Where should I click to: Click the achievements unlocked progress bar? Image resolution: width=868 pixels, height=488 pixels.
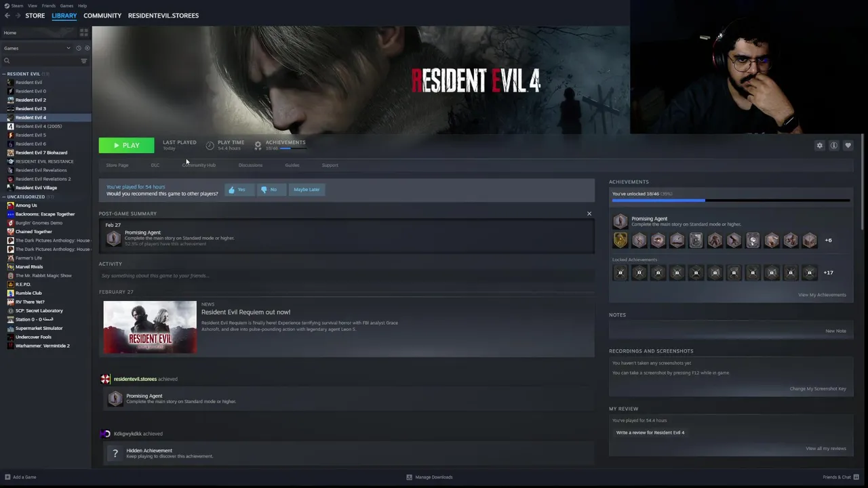[731, 201]
